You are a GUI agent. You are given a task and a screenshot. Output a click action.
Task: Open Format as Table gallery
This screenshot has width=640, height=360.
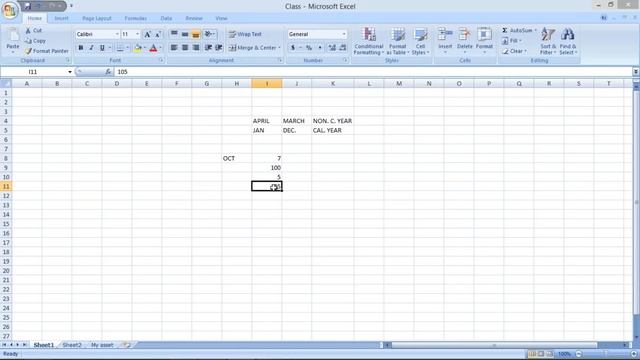(x=397, y=41)
